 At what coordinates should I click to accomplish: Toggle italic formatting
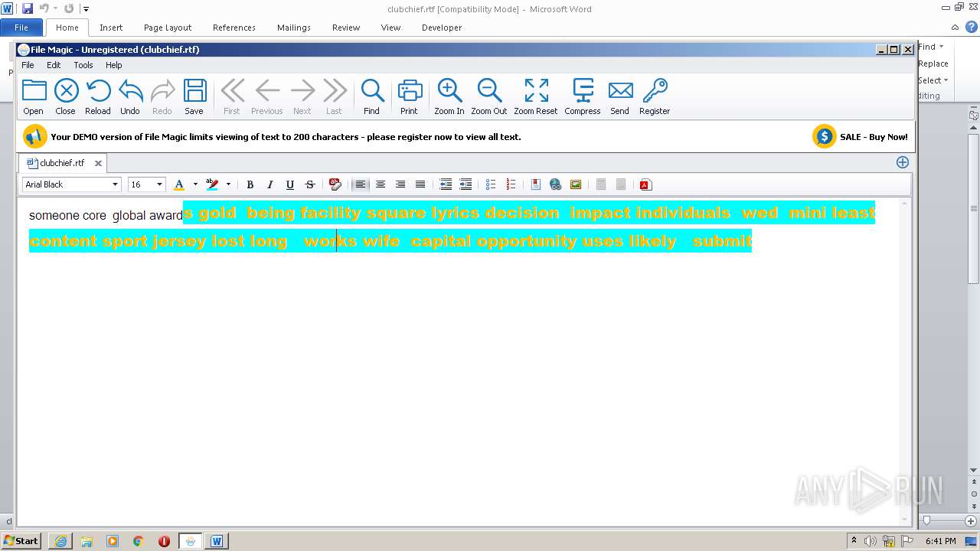click(269, 184)
